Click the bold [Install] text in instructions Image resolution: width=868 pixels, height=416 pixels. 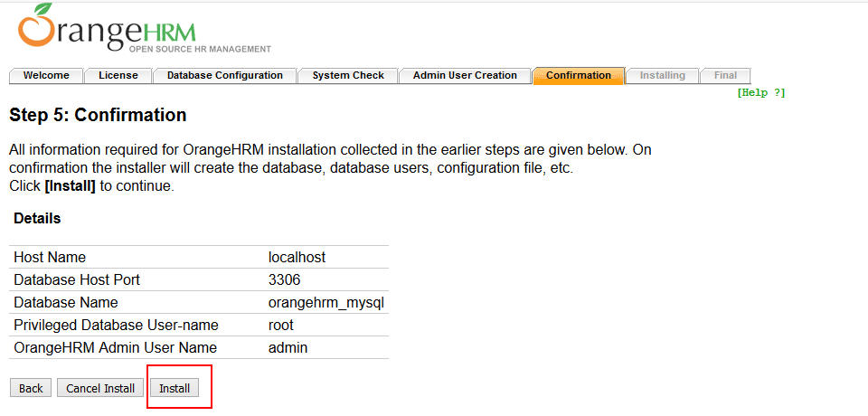[70, 186]
